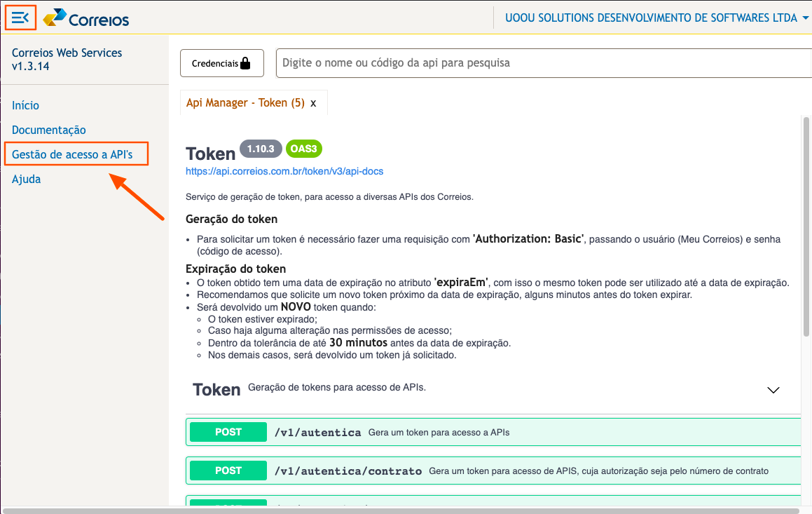This screenshot has width=812, height=514.
Task: Click the 'Serviço de geração de token' description
Action: tap(329, 197)
